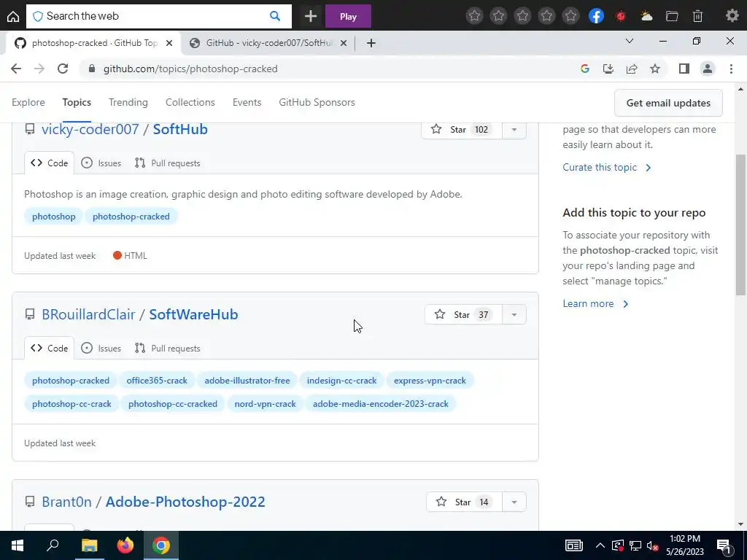Toggle the browser side panel icon
This screenshot has height=560, width=747.
684,69
